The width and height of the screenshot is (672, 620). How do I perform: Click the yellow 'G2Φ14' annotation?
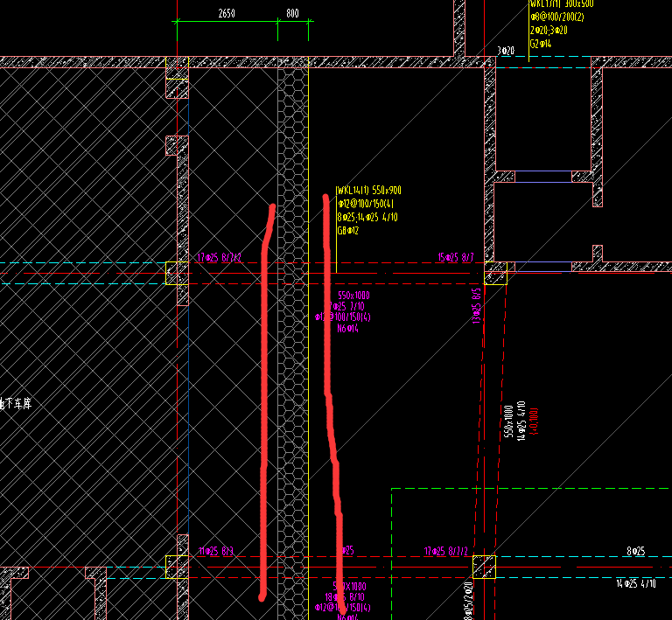[x=541, y=44]
